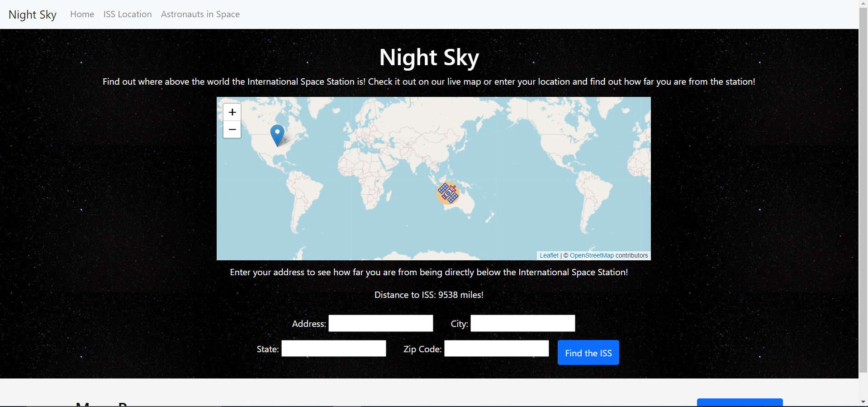Image resolution: width=868 pixels, height=407 pixels.
Task: Focus the City input field
Action: click(523, 323)
